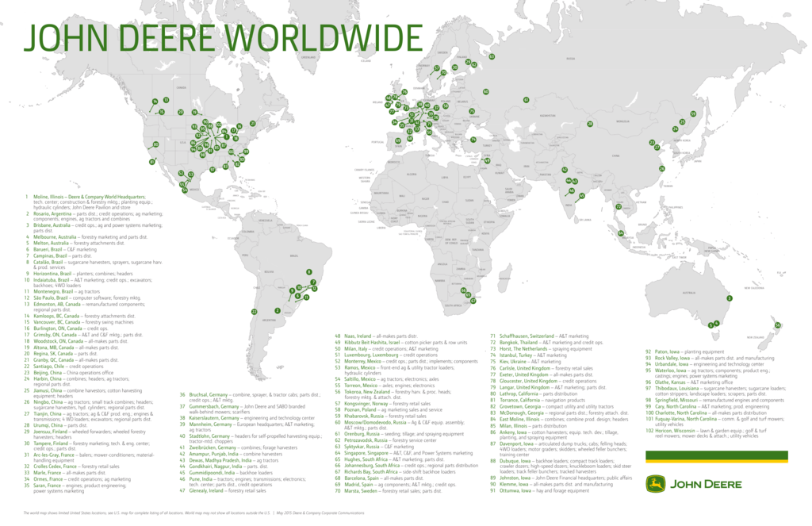Screen dimensions: 812x526
Task: Click the Marsta, Sweden legend entry
Action: click(389, 490)
